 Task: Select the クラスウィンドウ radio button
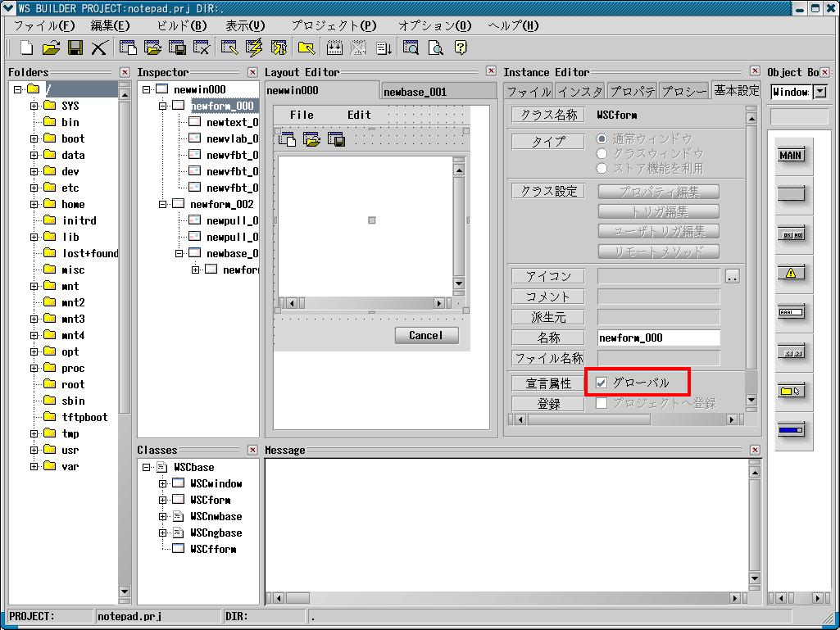coord(602,154)
